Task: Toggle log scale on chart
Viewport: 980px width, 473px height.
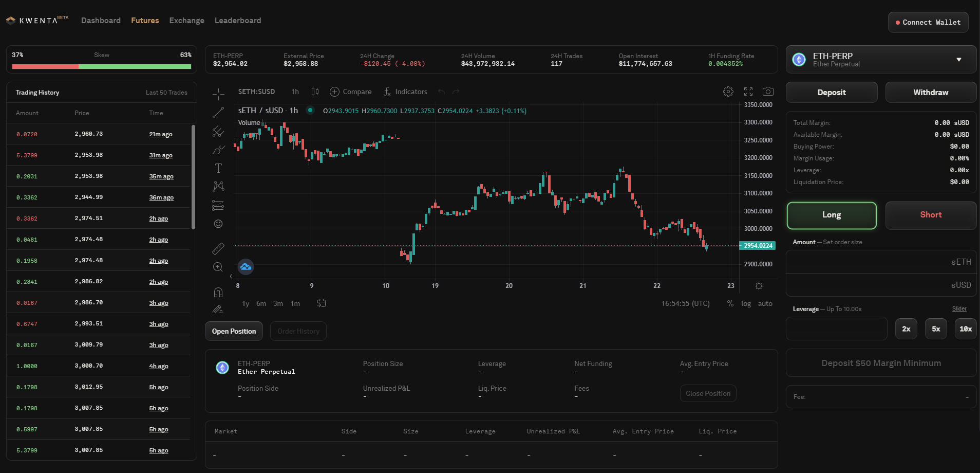Action: point(746,303)
